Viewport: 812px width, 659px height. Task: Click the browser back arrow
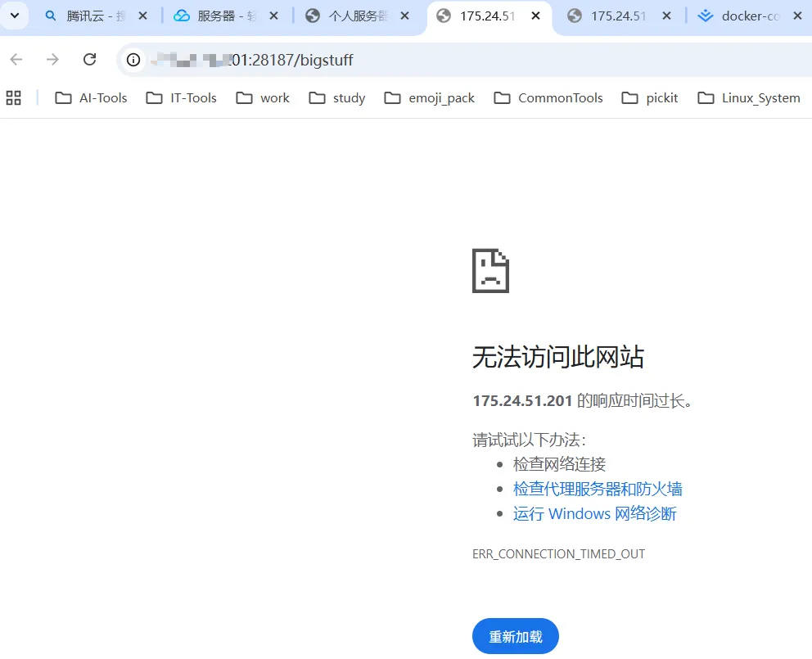coord(16,60)
